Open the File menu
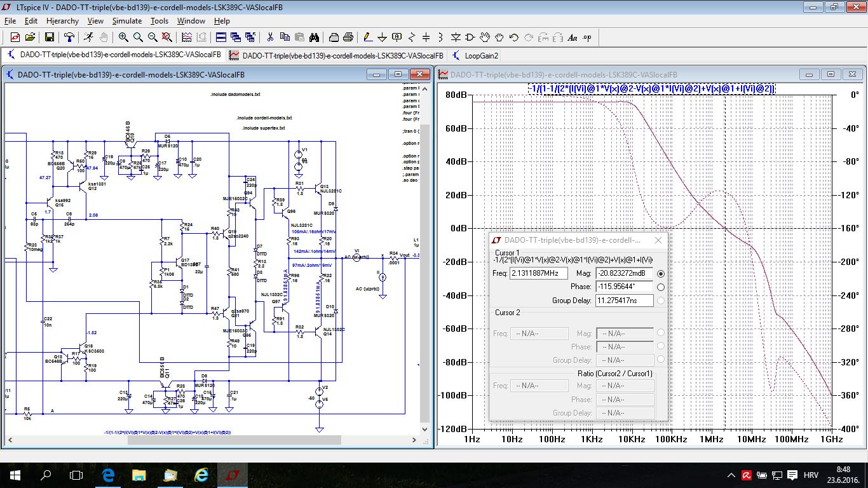868x488 pixels. click(x=10, y=21)
